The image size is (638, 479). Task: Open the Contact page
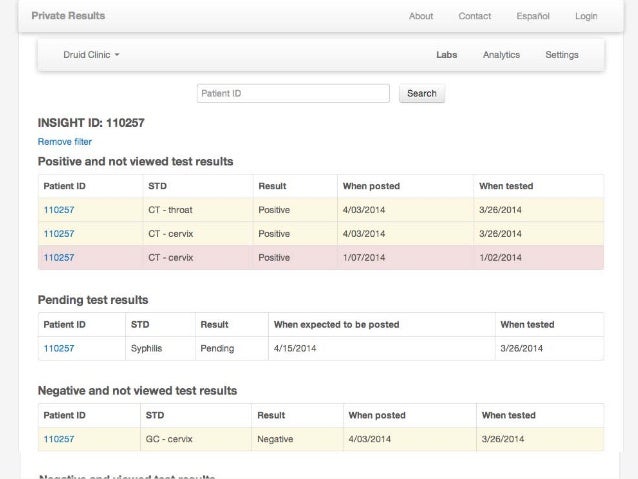(x=474, y=16)
